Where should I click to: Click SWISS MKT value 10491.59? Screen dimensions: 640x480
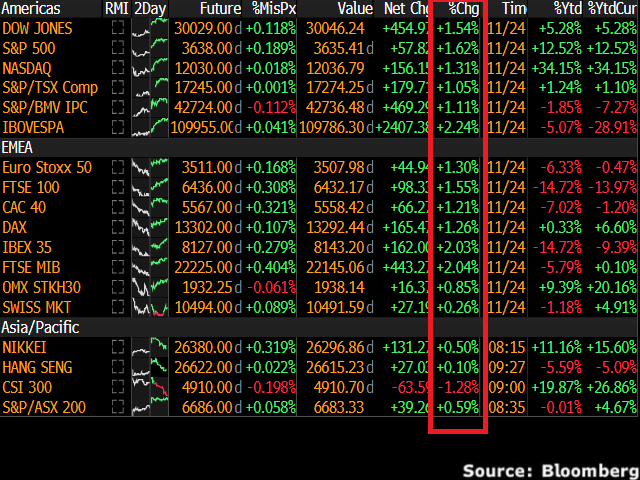pyautogui.click(x=335, y=307)
